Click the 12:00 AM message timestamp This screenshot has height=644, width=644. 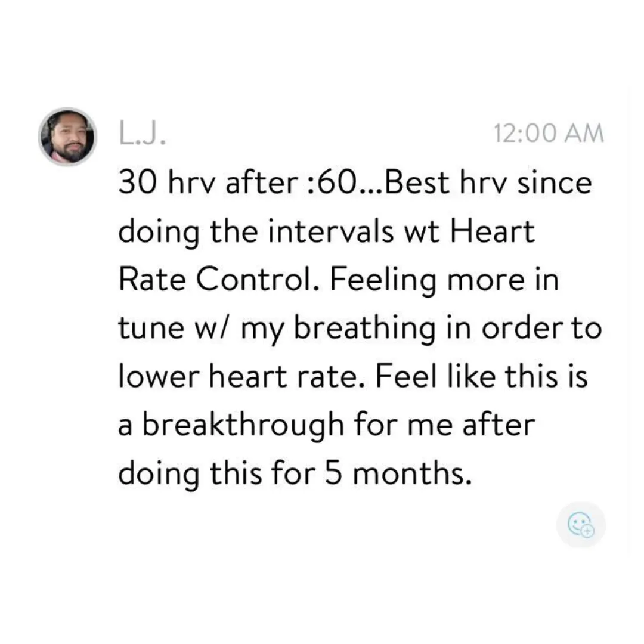pyautogui.click(x=549, y=133)
